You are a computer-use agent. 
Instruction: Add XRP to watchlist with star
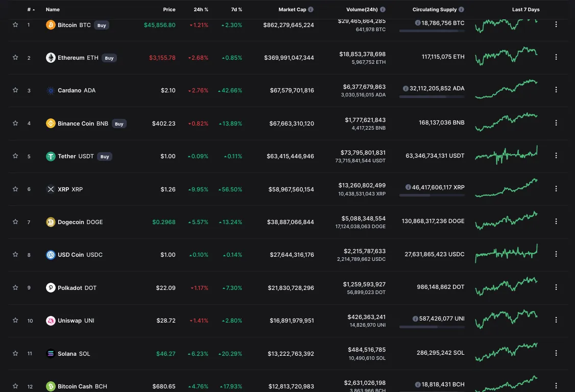[x=15, y=189]
